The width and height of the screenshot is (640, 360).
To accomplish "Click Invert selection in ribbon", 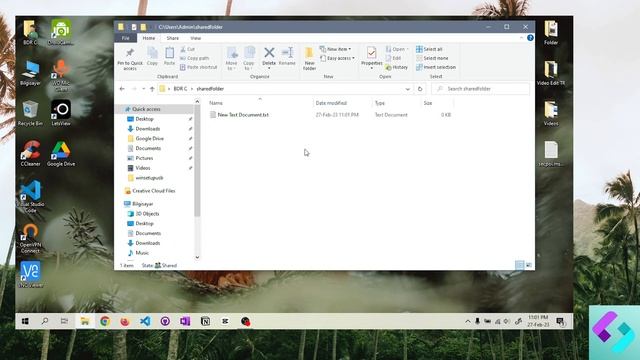I will [436, 67].
